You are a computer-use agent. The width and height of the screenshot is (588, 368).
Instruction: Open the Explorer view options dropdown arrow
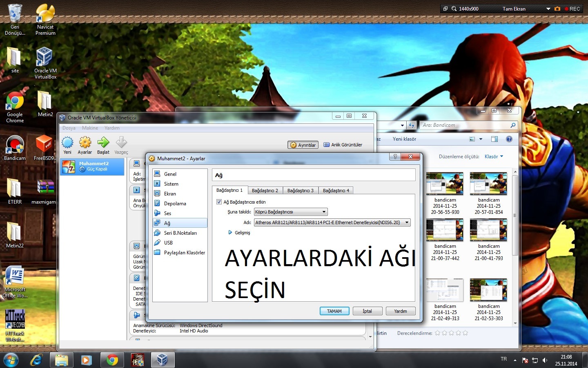481,139
